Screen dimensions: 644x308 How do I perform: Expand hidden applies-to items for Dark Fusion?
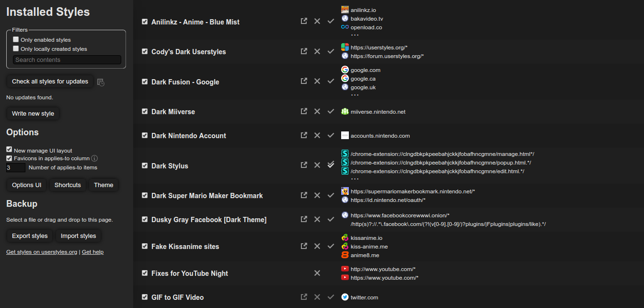pyautogui.click(x=355, y=95)
